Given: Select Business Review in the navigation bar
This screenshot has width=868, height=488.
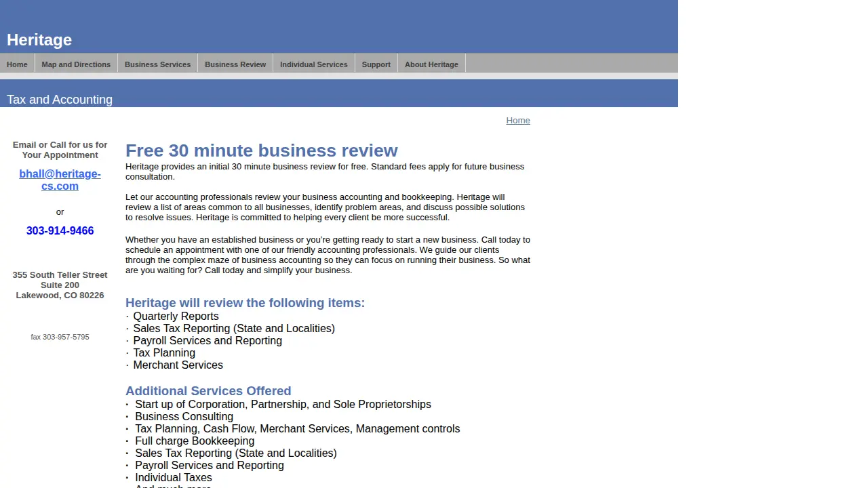Looking at the screenshot, I should point(235,64).
